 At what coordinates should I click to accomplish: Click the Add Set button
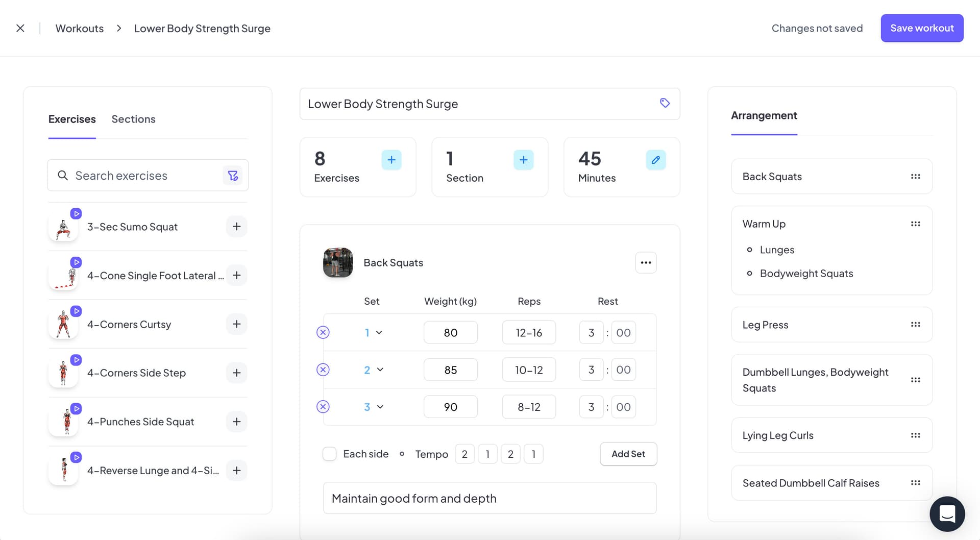point(628,454)
